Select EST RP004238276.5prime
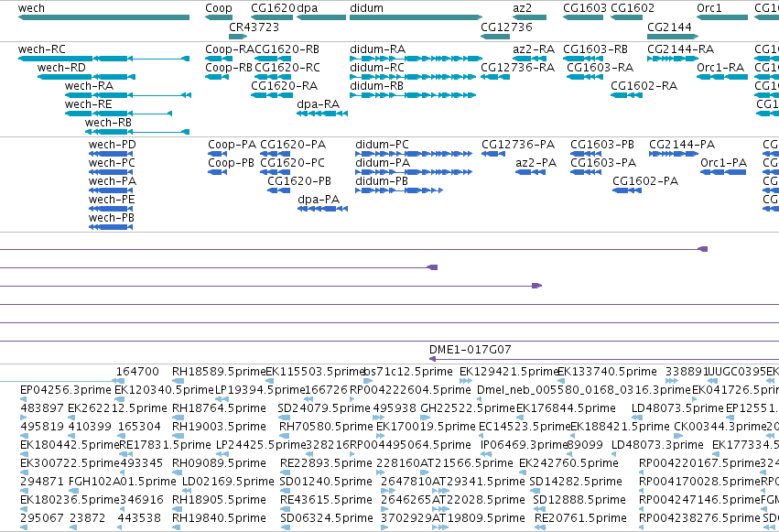 click(699, 518)
